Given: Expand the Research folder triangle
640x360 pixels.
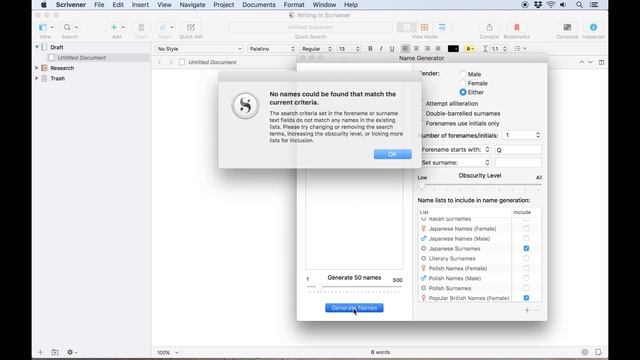Looking at the screenshot, I should (37, 68).
